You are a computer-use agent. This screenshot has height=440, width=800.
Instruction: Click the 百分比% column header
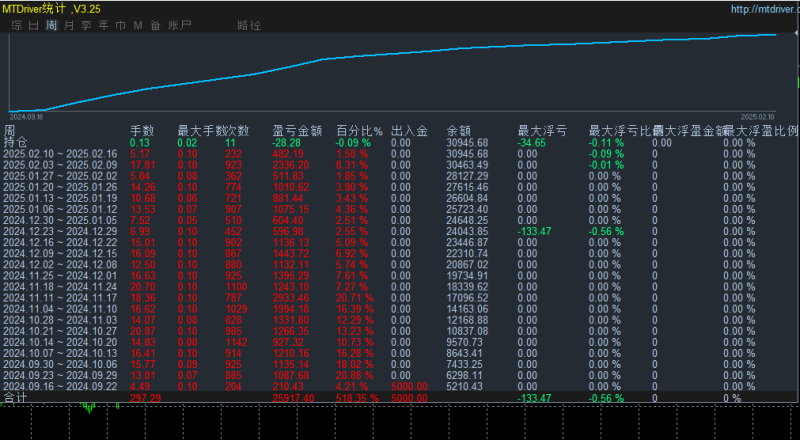(359, 131)
